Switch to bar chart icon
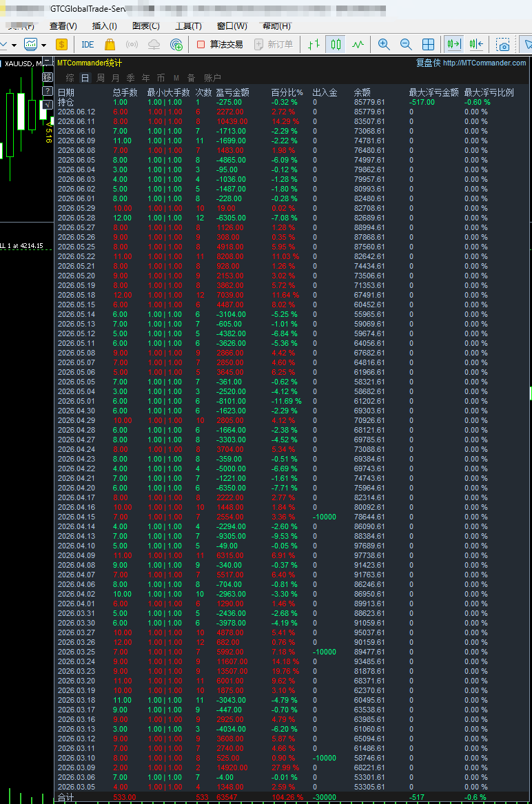This screenshot has width=532, height=804. [x=314, y=45]
